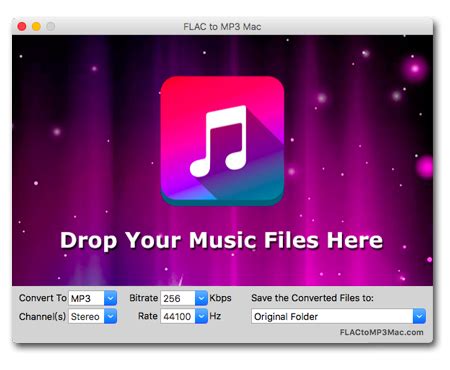Click the Bitrate label
The image size is (450, 370).
click(144, 298)
